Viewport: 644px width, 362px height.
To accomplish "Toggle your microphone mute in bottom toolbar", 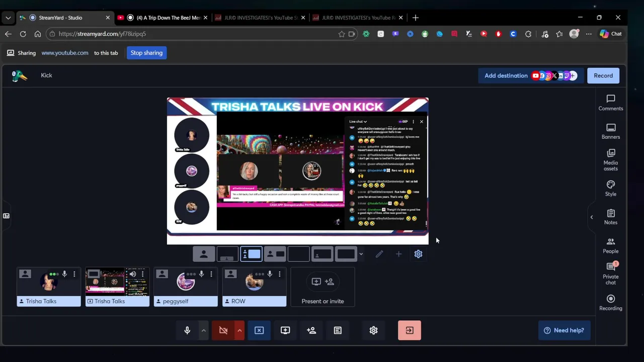I will click(x=187, y=330).
